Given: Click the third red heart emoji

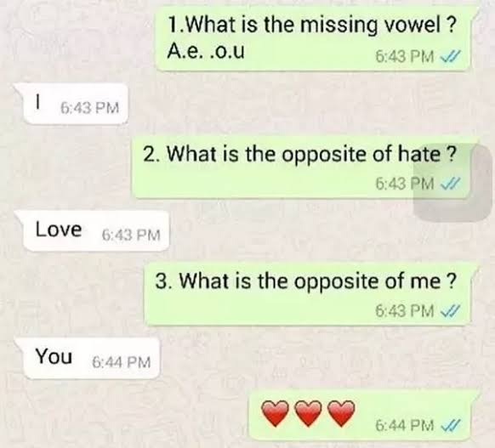Looking at the screenshot, I should [341, 414].
